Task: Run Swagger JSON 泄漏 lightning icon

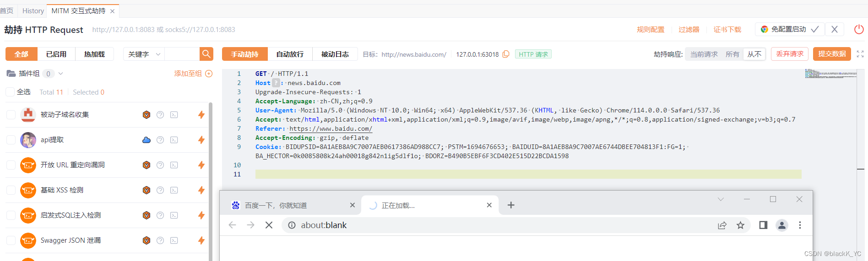Action: 201,240
